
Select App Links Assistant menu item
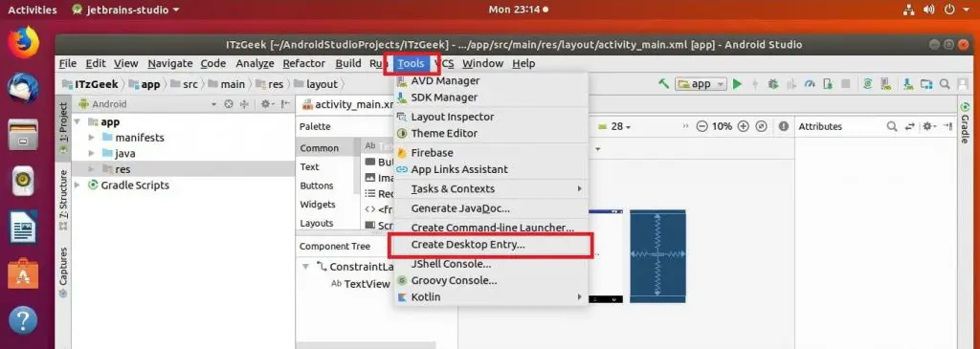point(491,169)
